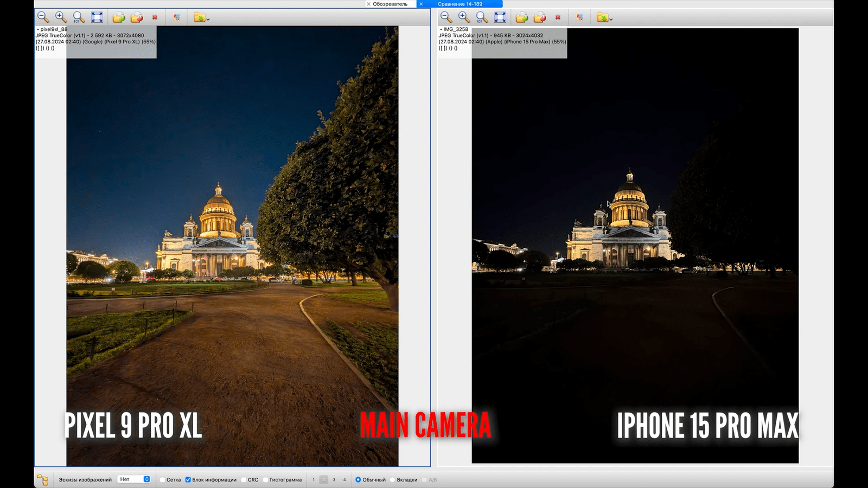The image size is (868, 488).
Task: Click the pixel9xl_88 file name text
Action: (54, 29)
